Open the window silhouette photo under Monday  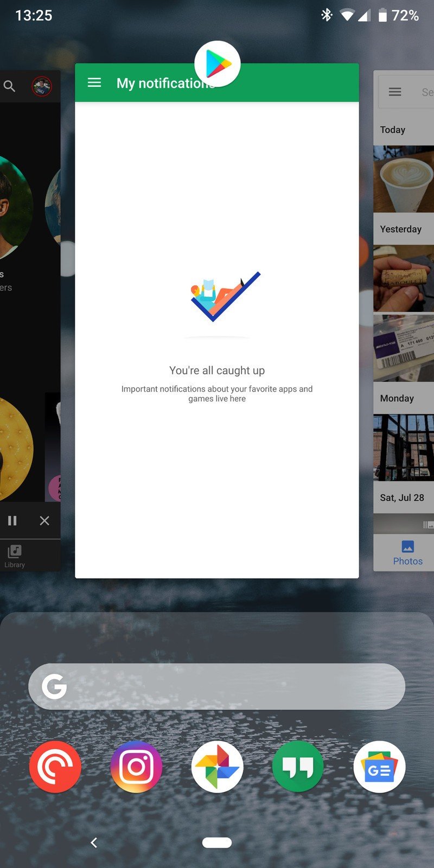(x=404, y=448)
